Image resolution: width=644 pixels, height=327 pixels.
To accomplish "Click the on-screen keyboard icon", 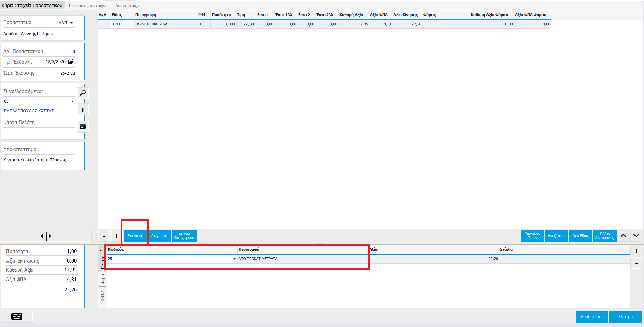I will coord(17,316).
